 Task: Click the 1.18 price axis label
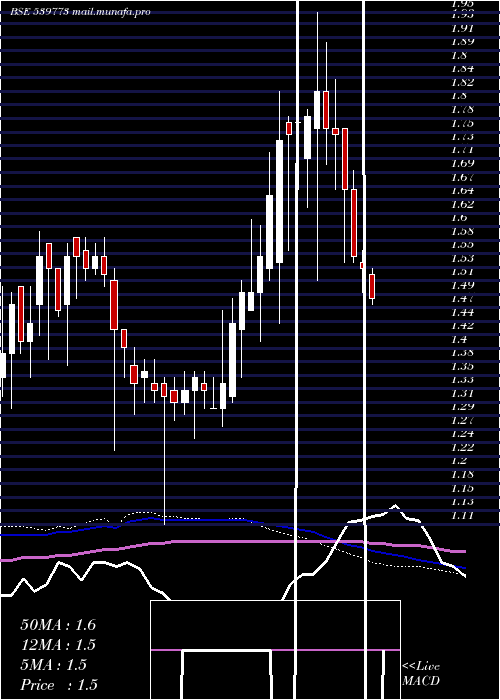pyautogui.click(x=462, y=475)
